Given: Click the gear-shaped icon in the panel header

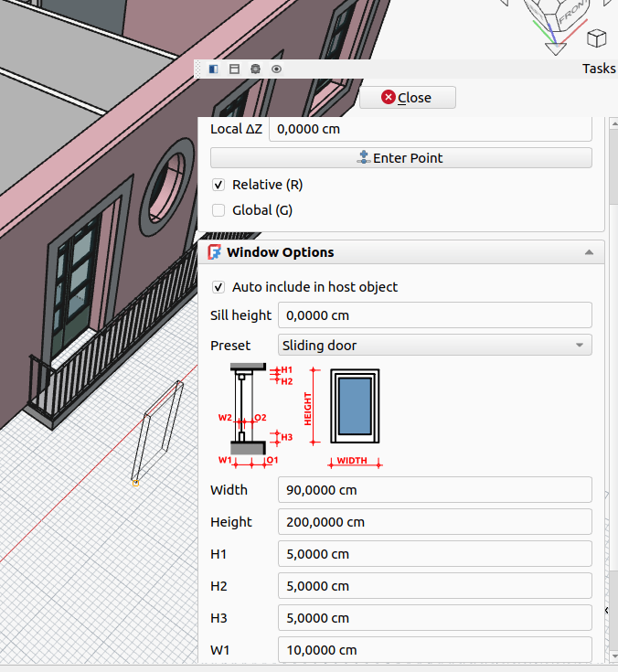Looking at the screenshot, I should click(x=255, y=69).
